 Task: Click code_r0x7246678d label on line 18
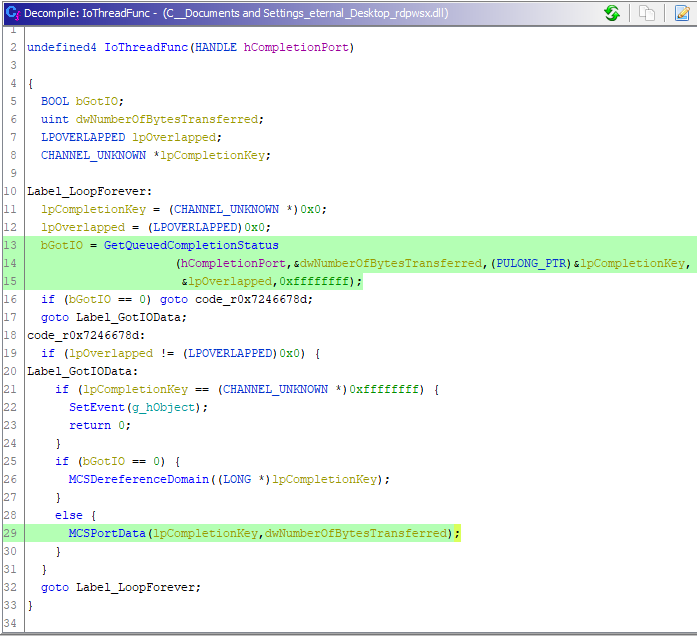84,335
